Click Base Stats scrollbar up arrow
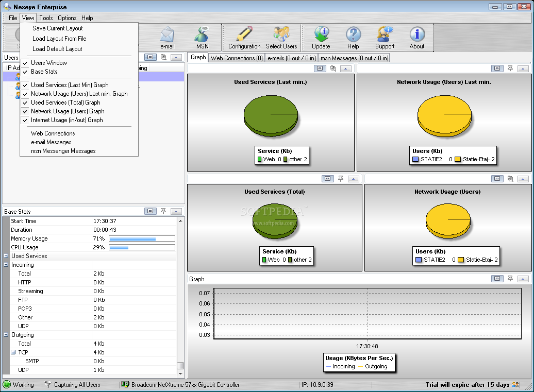534x392 pixels. coord(180,221)
